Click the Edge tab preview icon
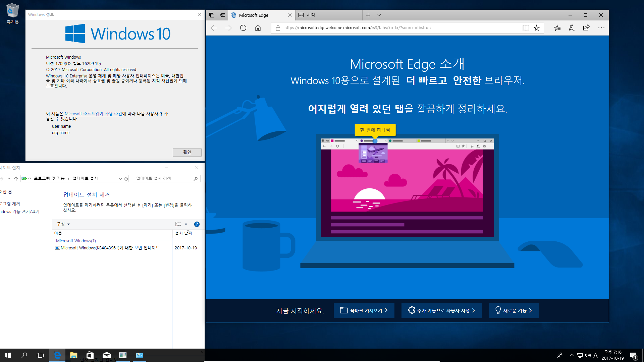 (x=212, y=15)
